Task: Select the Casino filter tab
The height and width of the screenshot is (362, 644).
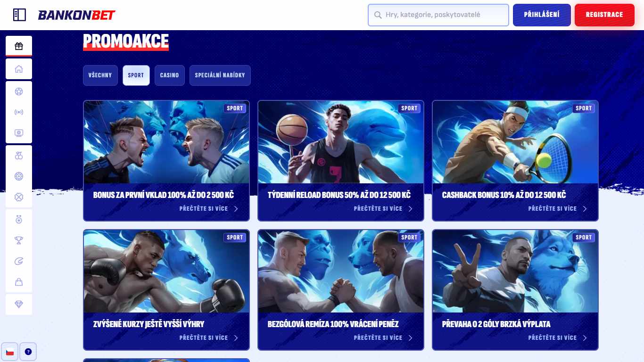Action: point(170,75)
